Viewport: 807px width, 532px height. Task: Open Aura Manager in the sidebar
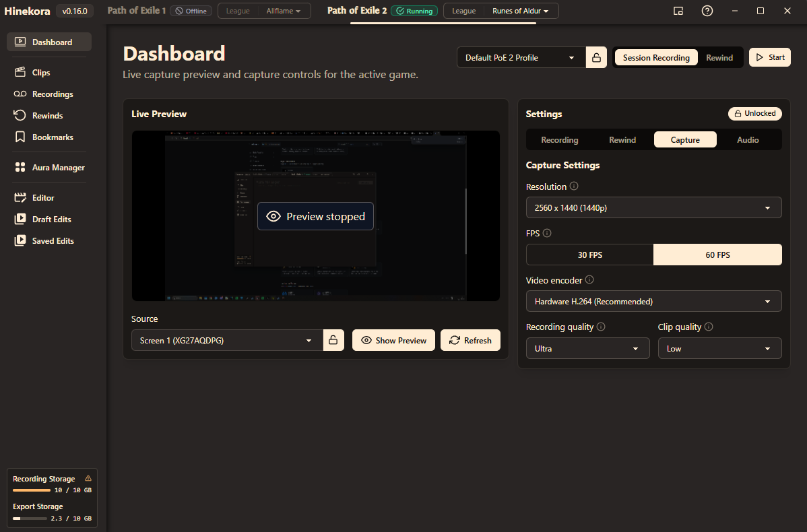pyautogui.click(x=49, y=168)
